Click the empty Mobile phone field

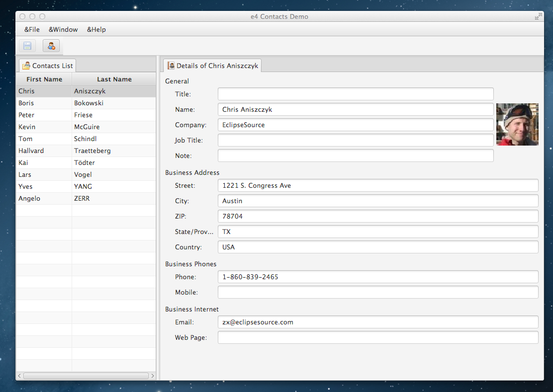pos(377,292)
